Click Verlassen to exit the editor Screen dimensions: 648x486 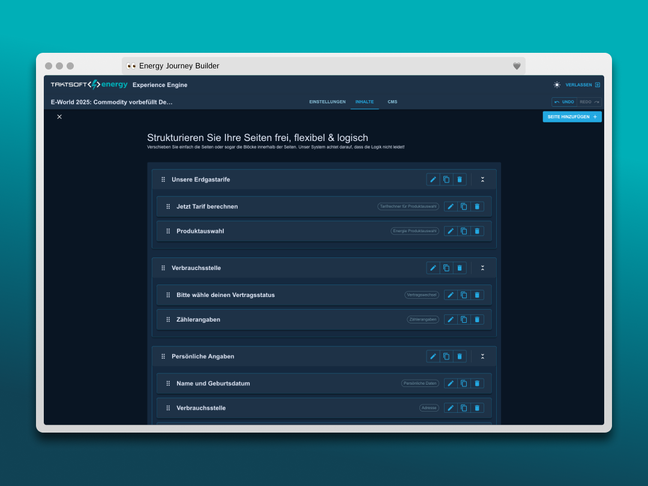(582, 85)
